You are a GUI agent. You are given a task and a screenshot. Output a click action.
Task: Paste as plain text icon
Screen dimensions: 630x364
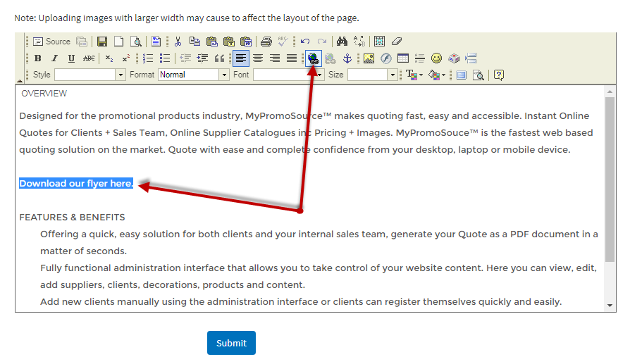228,42
